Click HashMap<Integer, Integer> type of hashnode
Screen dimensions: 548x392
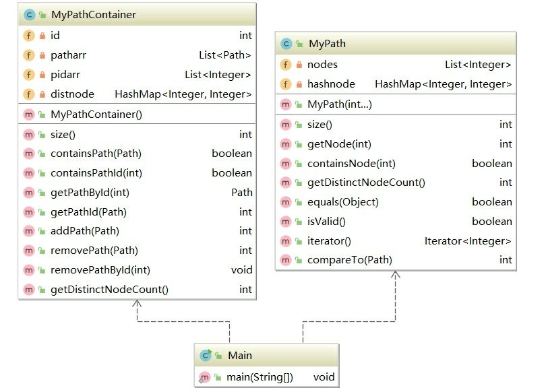click(x=443, y=84)
